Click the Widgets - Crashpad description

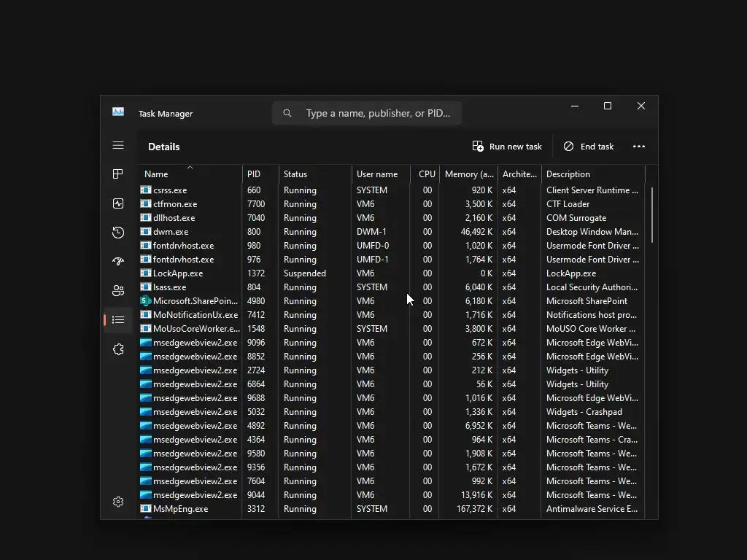[584, 412]
